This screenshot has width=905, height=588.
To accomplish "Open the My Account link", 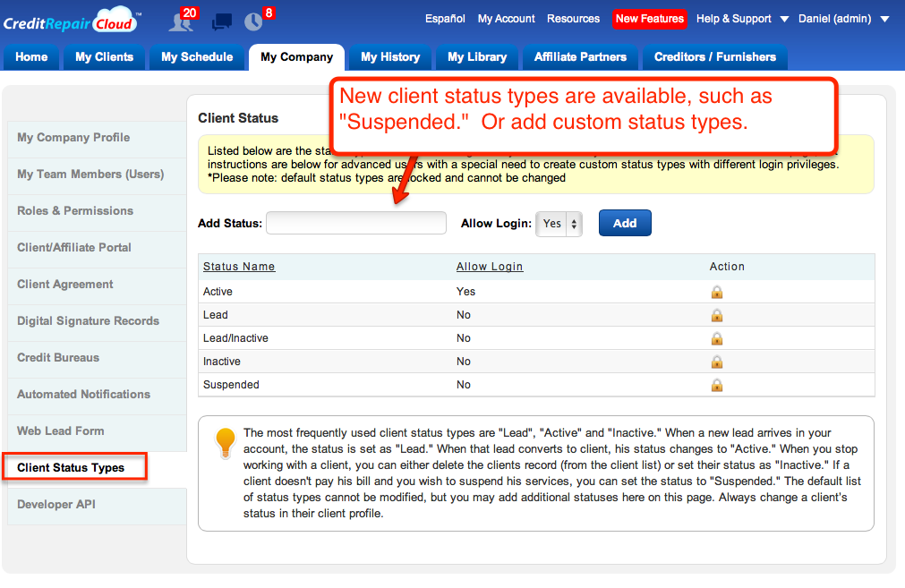I will click(x=506, y=19).
